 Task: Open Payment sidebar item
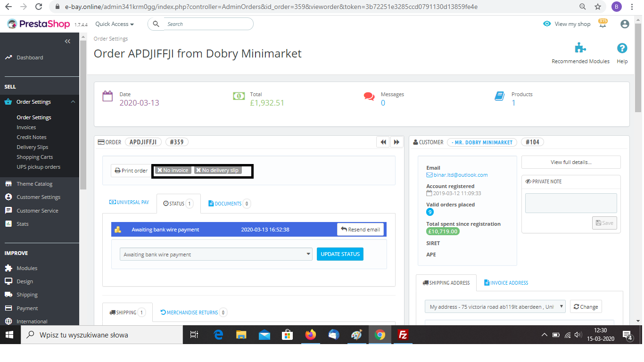point(27,308)
